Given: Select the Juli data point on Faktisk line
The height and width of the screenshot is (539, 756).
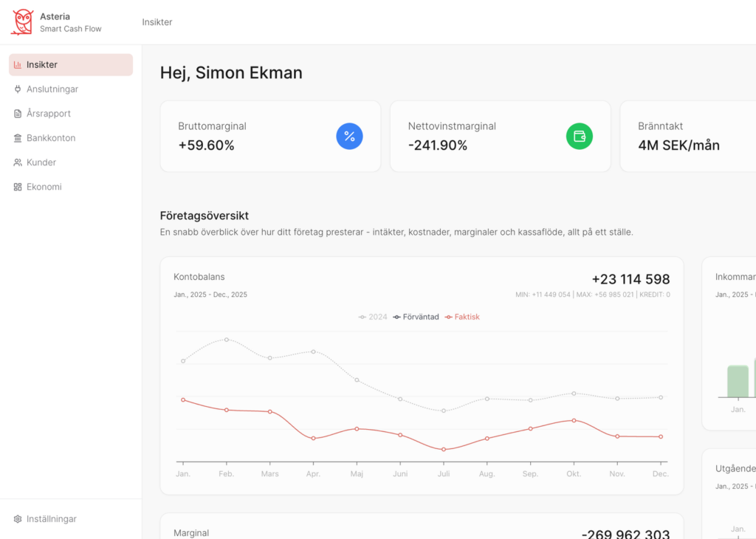Looking at the screenshot, I should click(444, 450).
